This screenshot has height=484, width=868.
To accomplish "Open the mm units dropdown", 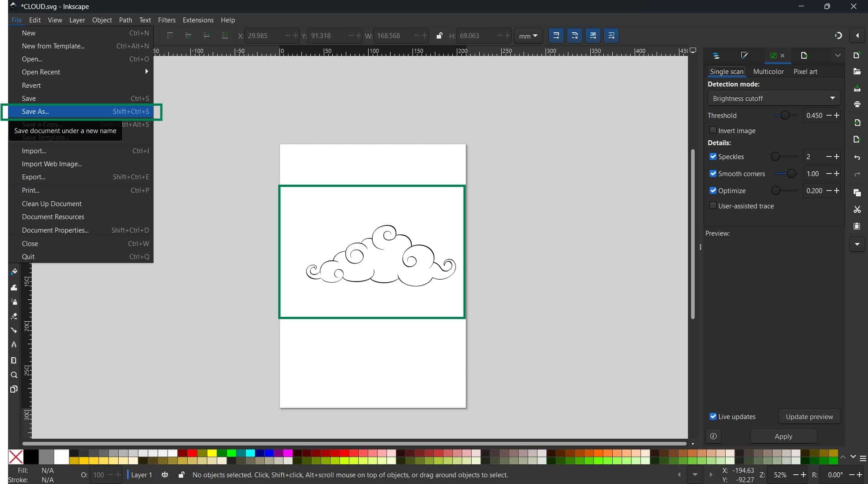I will coord(528,36).
